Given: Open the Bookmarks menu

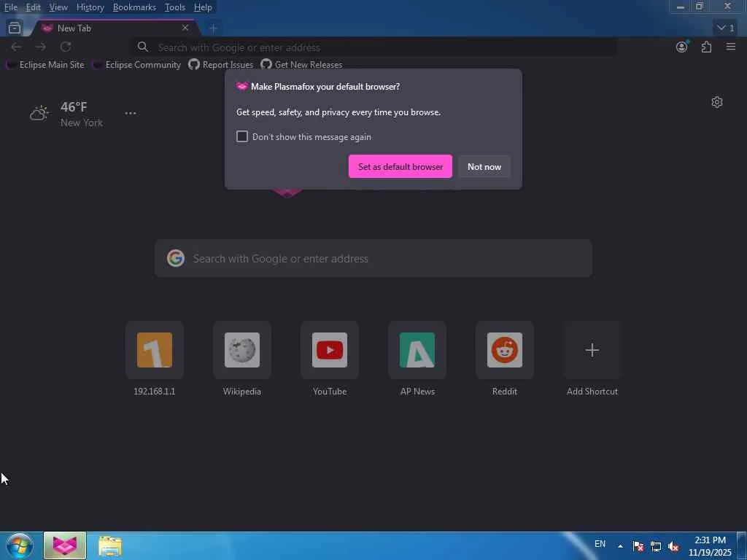Looking at the screenshot, I should (134, 7).
